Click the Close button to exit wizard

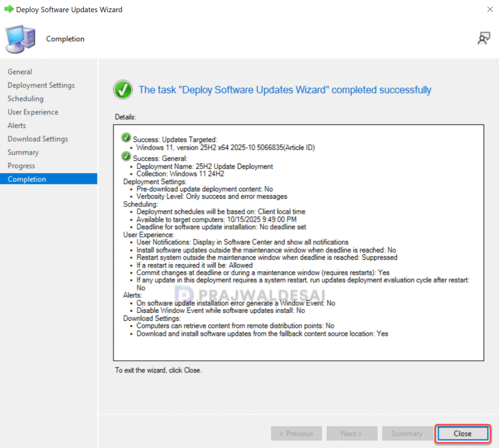pos(462,433)
